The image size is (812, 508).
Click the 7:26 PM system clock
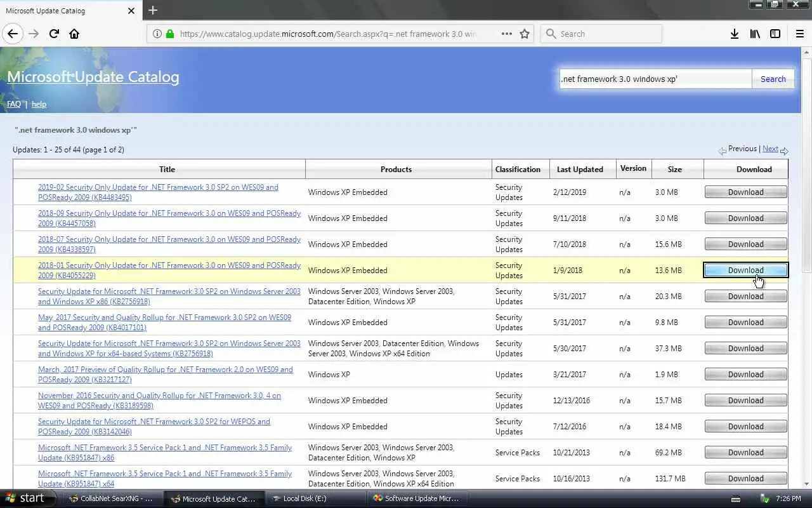coord(790,498)
